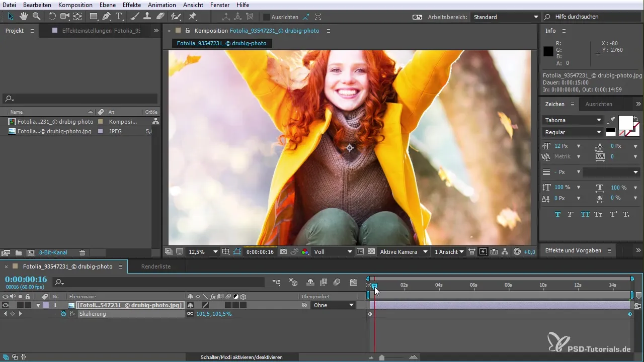Open the Komposition menu
This screenshot has width=644, height=362.
point(75,5)
